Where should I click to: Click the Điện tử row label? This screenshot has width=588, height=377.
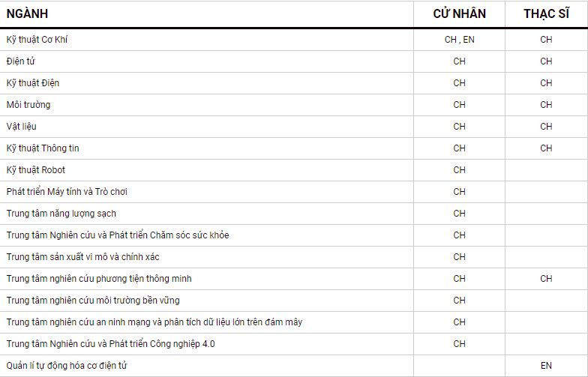pyautogui.click(x=21, y=61)
